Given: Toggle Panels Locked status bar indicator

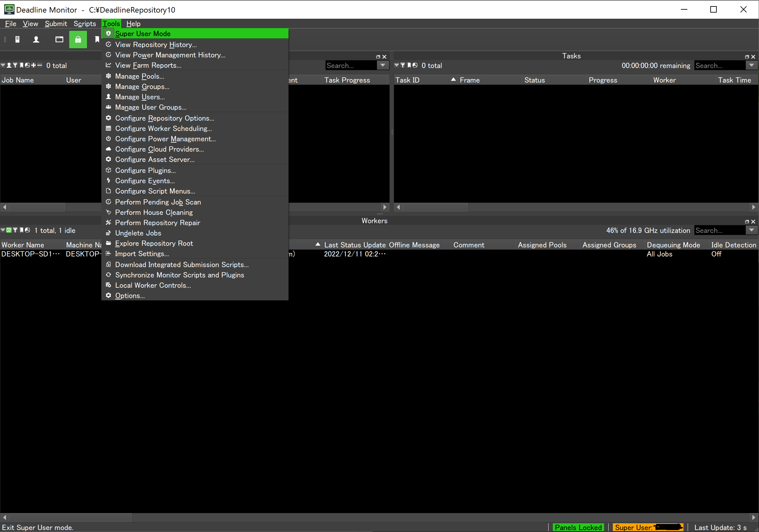Looking at the screenshot, I should (578, 527).
